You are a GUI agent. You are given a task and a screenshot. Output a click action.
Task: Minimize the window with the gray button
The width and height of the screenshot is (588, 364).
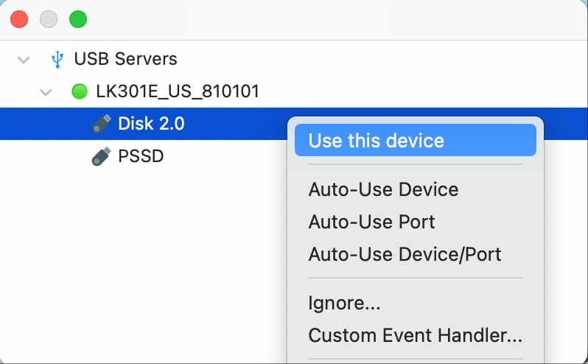49,19
